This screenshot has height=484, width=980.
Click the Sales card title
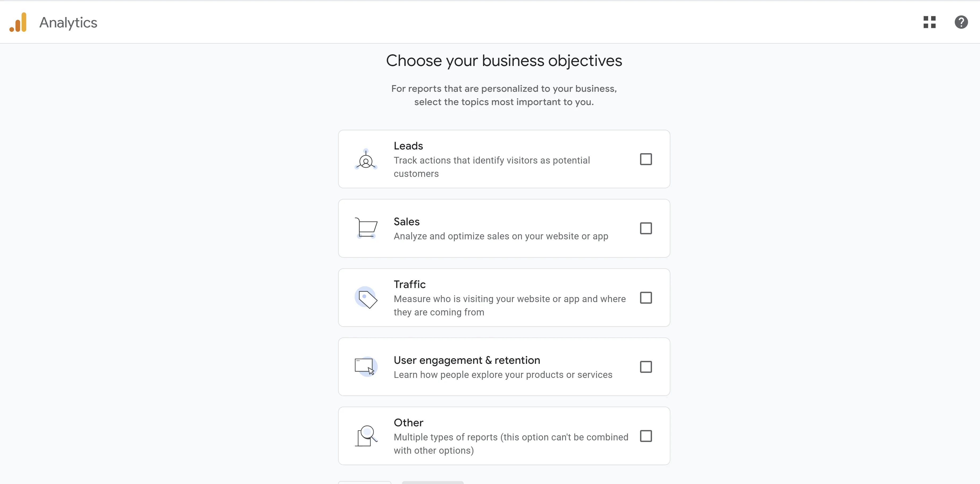[x=406, y=222]
